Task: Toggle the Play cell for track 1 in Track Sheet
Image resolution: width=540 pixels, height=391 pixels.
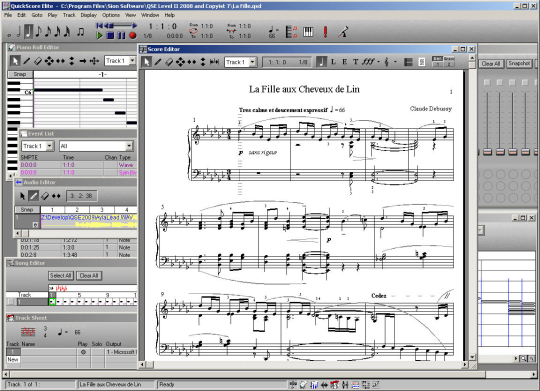Action: pos(83,352)
